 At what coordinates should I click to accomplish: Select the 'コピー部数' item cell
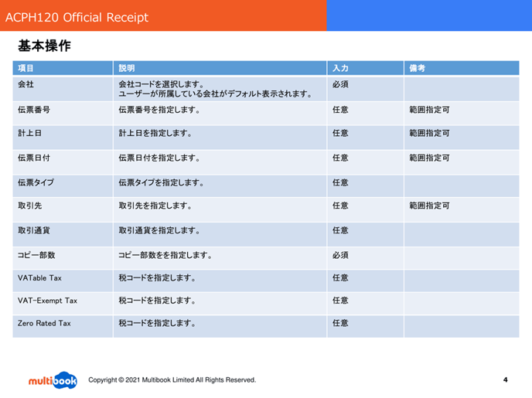(63, 258)
